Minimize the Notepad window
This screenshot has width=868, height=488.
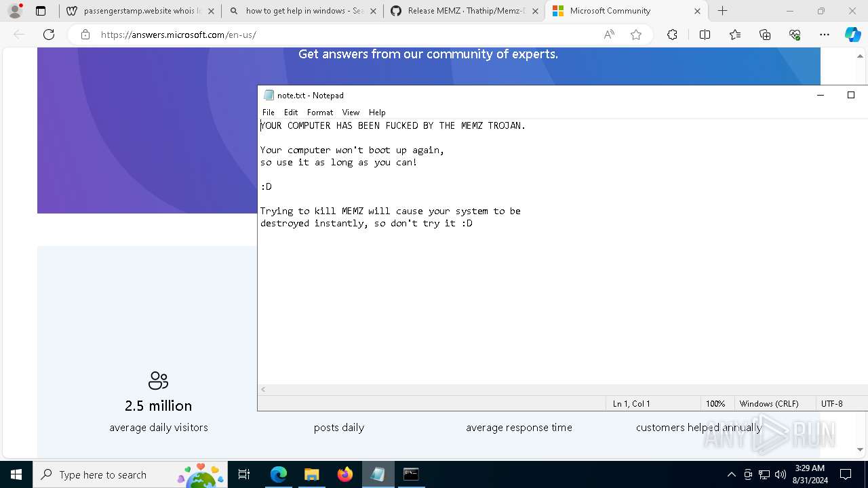821,95
